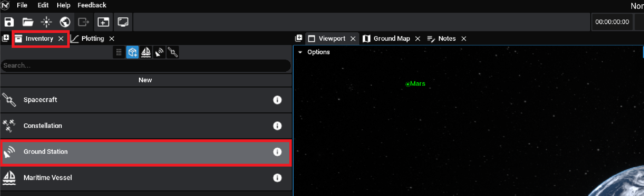Toggle the grid dots filter button
The image size is (644, 196).
119,52
